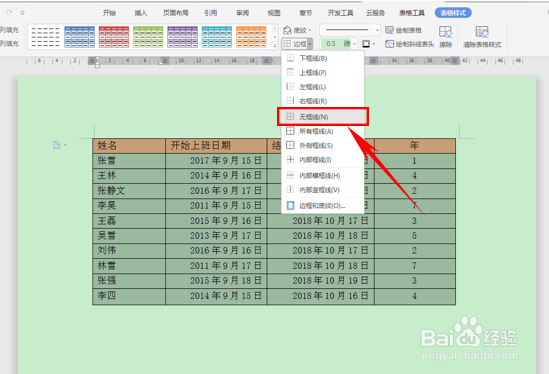549x374 pixels.
Task: Click the 底纹 shading paint bucket icon
Action: click(287, 30)
